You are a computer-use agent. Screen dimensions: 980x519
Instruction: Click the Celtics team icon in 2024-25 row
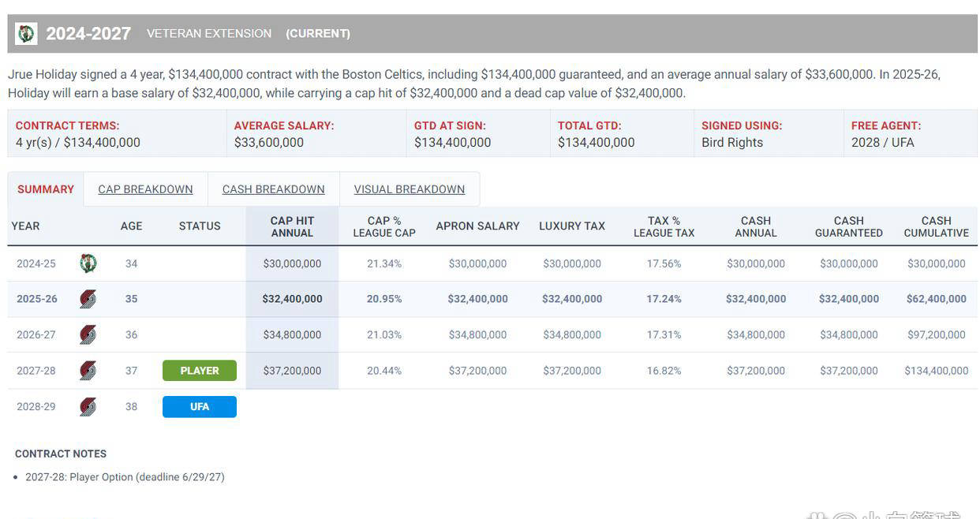(x=88, y=263)
